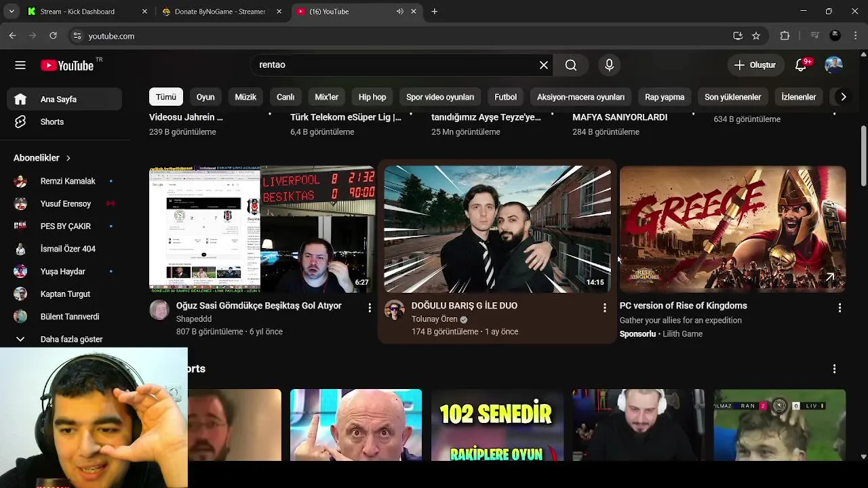
Task: Open Remzi Kamalak subscription channel
Action: (x=65, y=181)
